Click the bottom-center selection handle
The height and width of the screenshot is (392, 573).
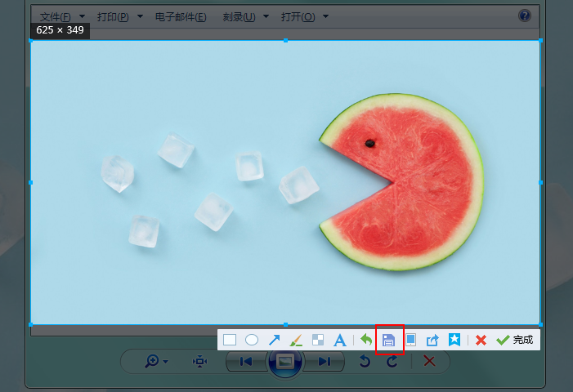(286, 324)
